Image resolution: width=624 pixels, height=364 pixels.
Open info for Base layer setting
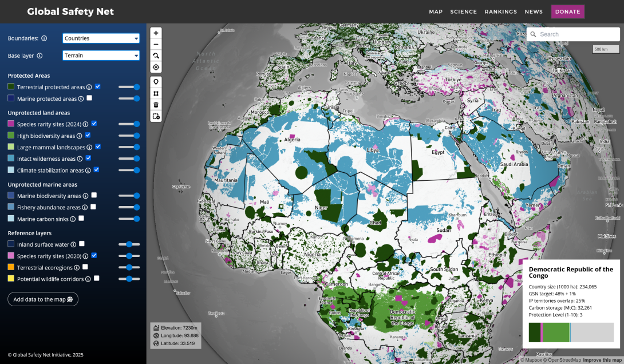40,56
